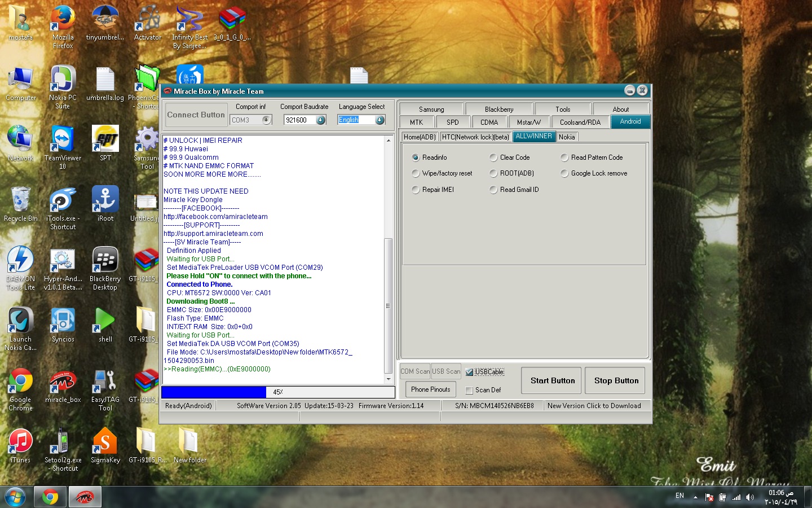Launch EasyJTAG Tool icon
Image resolution: width=812 pixels, height=508 pixels.
click(105, 389)
